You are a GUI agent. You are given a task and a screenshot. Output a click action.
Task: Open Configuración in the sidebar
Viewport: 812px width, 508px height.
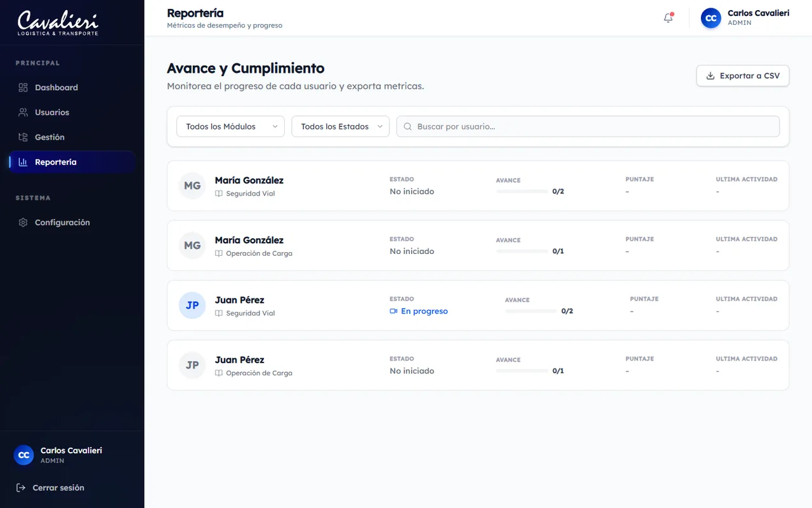(x=72, y=222)
